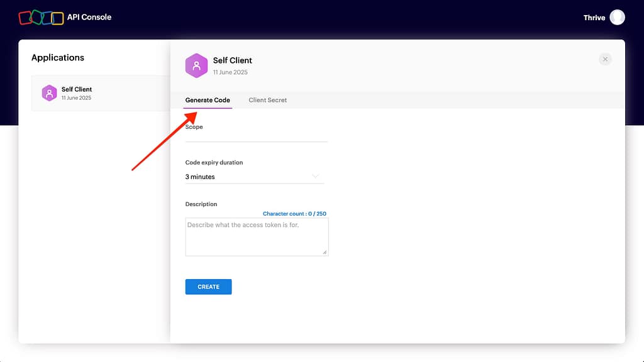
Task: Select Self Client in the Applications list
Action: coord(101,93)
